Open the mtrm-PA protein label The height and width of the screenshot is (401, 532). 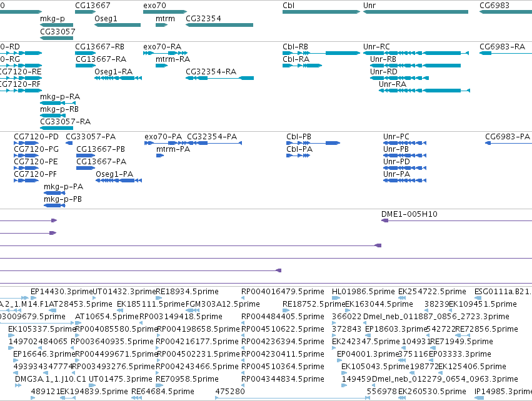(x=173, y=149)
